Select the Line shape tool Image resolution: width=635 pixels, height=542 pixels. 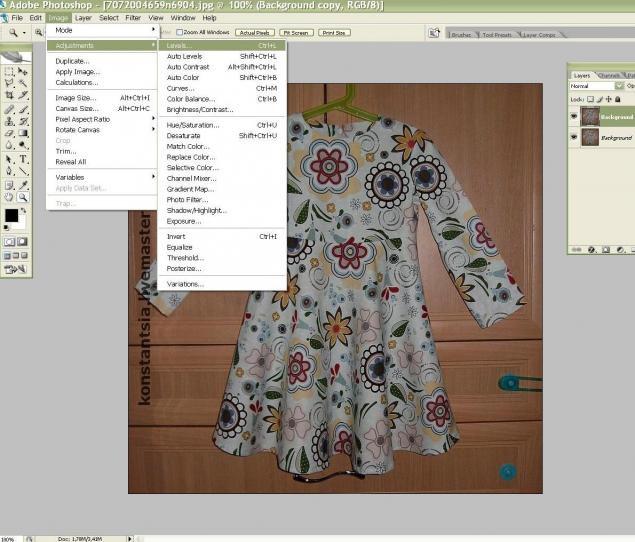(23, 171)
